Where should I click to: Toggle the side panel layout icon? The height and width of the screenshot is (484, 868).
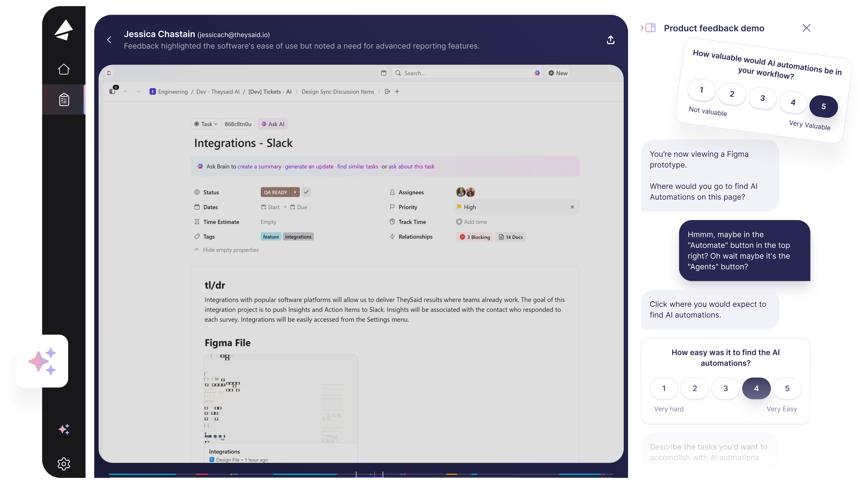pos(650,28)
